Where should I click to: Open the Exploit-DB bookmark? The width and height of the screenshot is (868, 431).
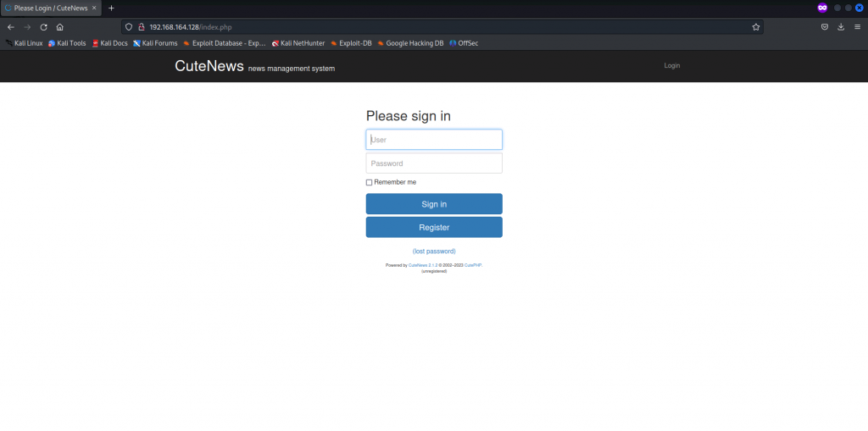[351, 43]
